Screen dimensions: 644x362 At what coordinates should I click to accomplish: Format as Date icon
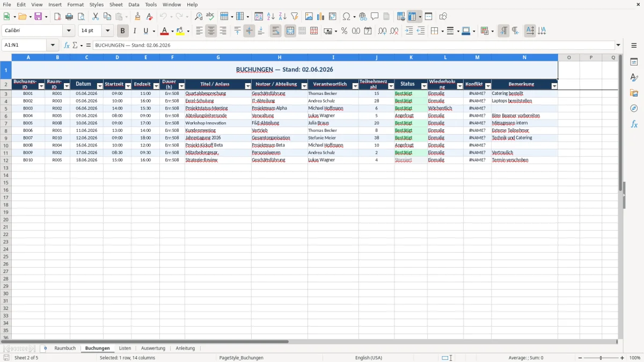(368, 31)
